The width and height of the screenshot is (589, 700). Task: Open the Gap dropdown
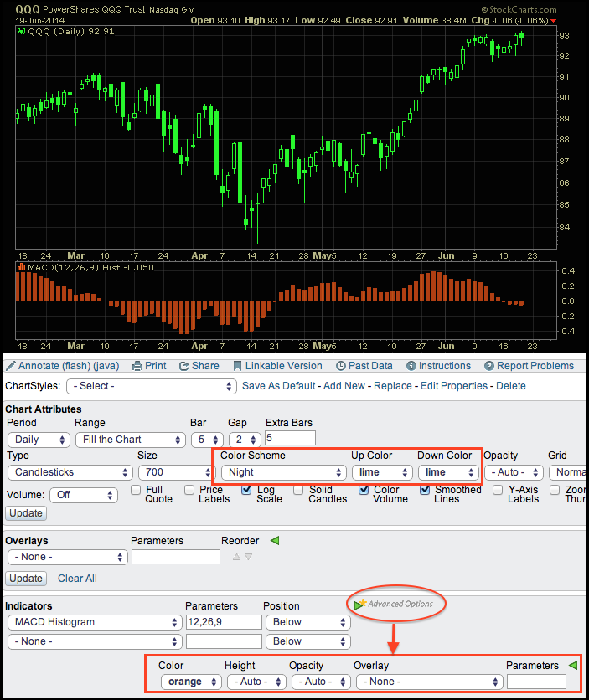click(x=245, y=440)
